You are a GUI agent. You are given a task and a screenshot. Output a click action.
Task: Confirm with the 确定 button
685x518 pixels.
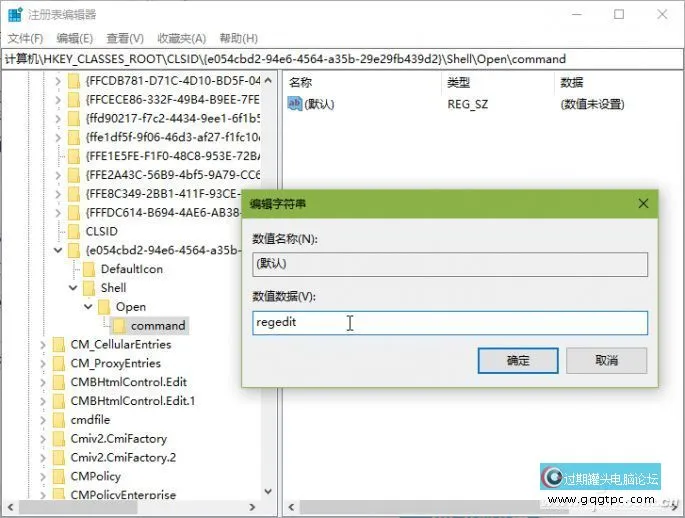coord(518,361)
